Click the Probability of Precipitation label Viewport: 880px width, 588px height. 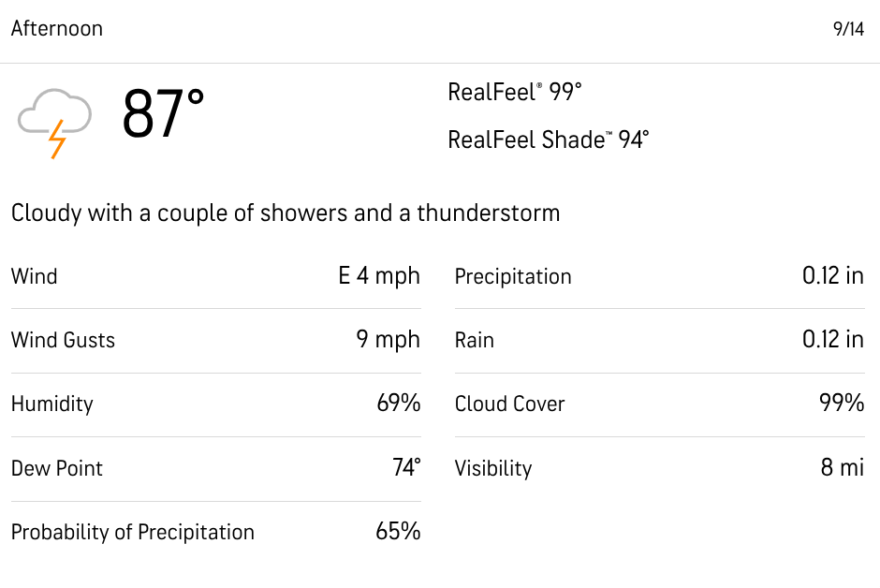(x=132, y=533)
